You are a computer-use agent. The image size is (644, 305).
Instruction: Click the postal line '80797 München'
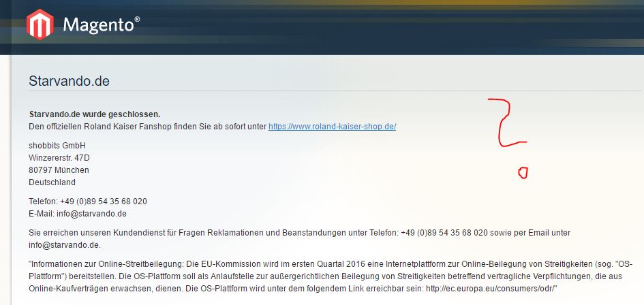59,170
